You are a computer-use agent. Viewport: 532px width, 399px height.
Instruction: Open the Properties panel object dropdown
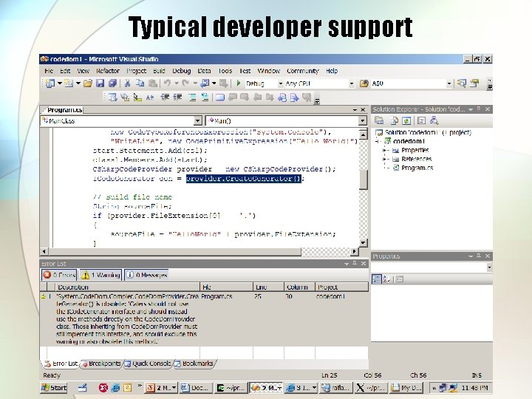pyautogui.click(x=489, y=267)
